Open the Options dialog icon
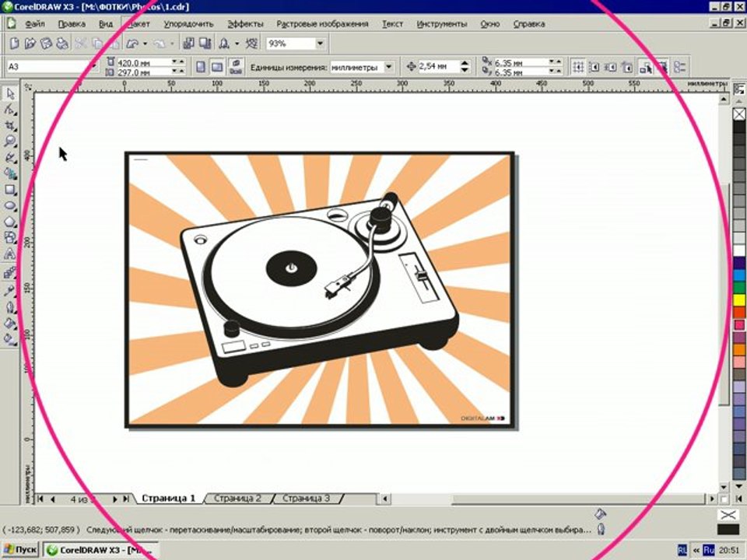Image resolution: width=747 pixels, height=560 pixels. 680,67
